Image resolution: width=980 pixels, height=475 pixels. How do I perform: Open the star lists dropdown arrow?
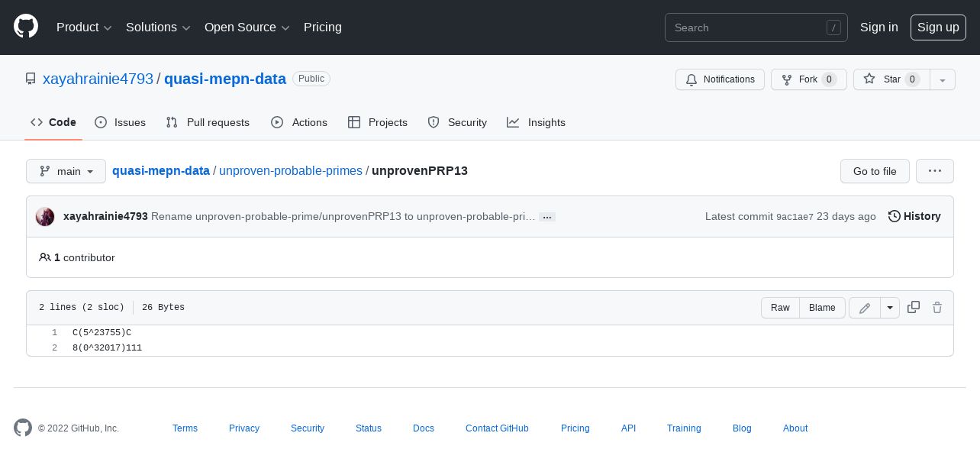coord(943,79)
